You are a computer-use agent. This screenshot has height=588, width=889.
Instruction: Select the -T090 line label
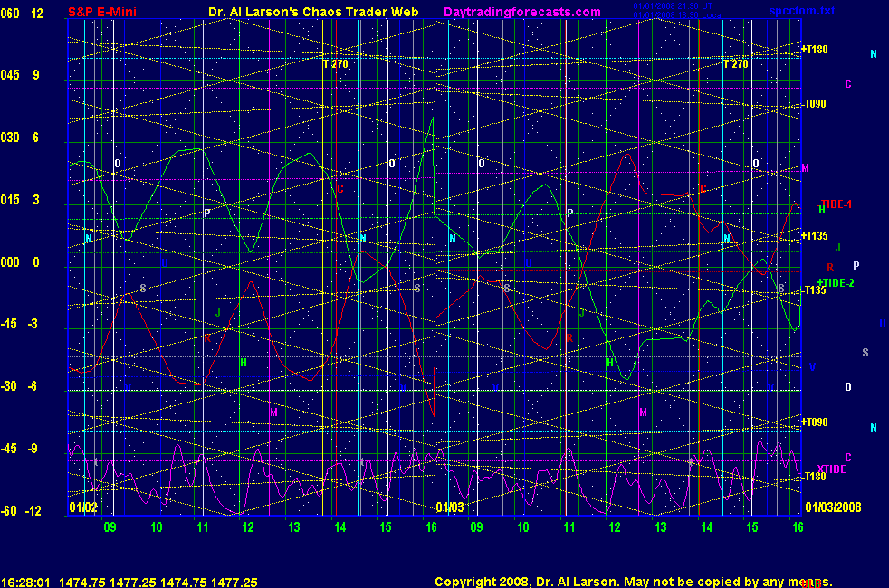tap(815, 104)
